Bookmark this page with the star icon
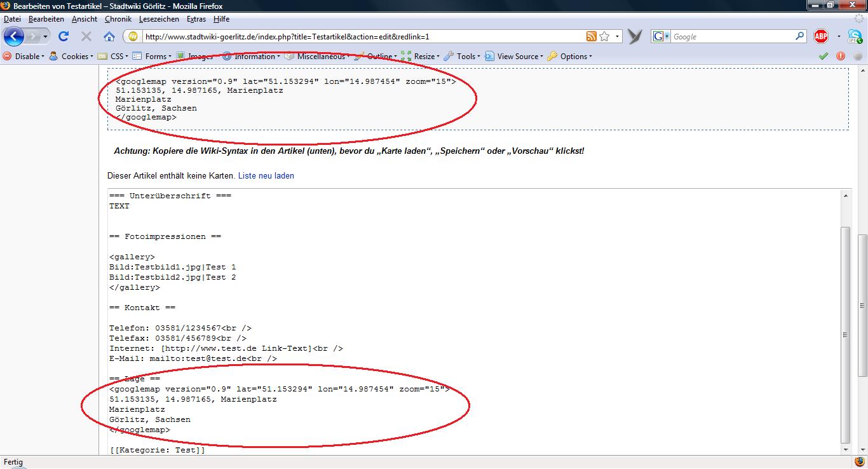The width and height of the screenshot is (868, 469). tap(604, 37)
